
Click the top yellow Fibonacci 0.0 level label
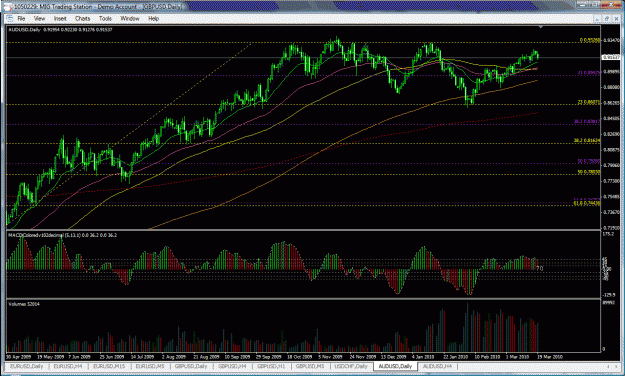click(x=590, y=40)
